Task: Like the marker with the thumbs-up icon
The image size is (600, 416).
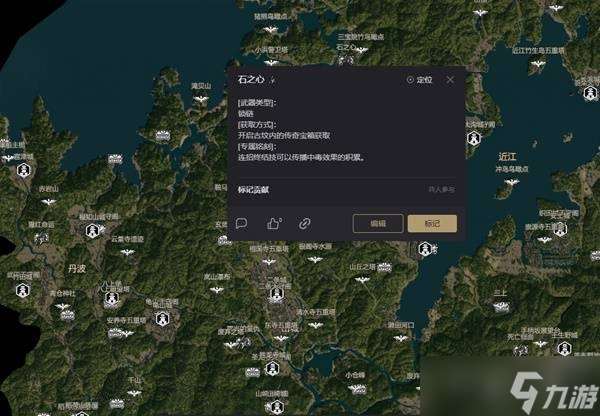Action: 274,223
